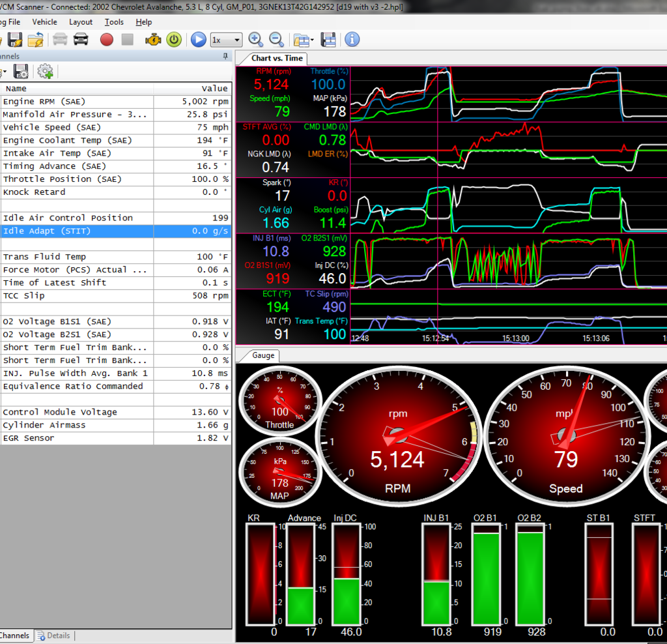The image size is (667, 644).
Task: Play the log with the blue play button
Action: pos(198,40)
